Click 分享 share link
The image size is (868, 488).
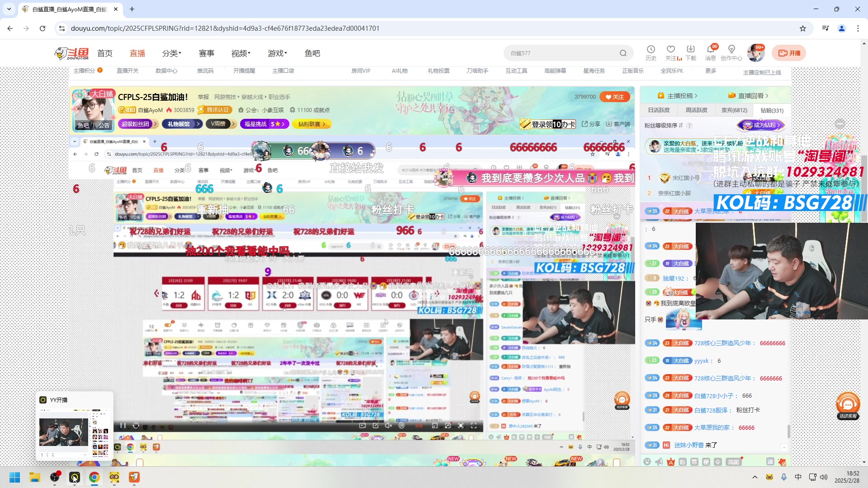pyautogui.click(x=591, y=124)
